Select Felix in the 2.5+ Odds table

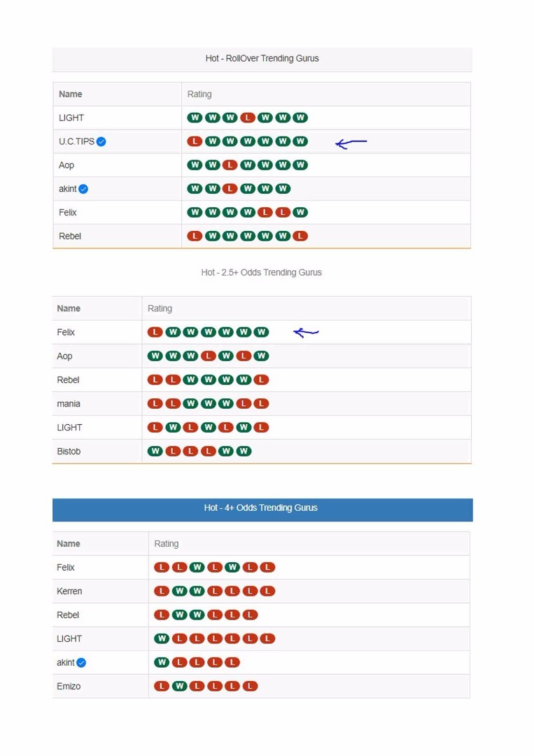[66, 332]
